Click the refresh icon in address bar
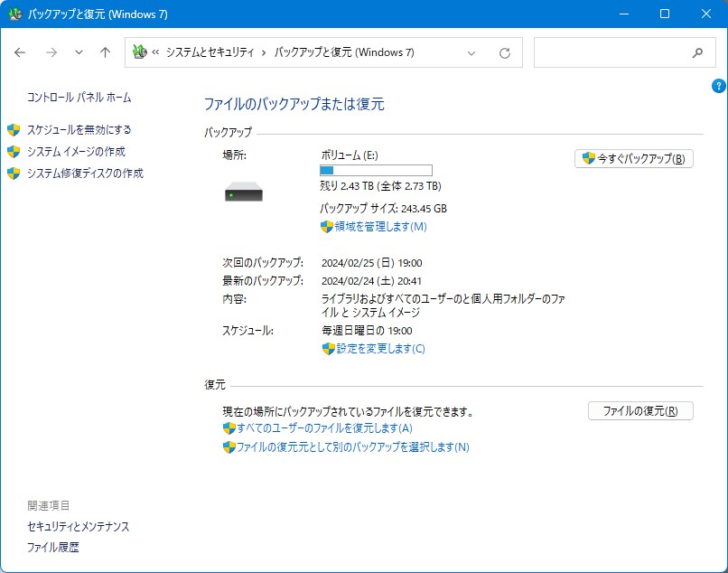 point(505,52)
